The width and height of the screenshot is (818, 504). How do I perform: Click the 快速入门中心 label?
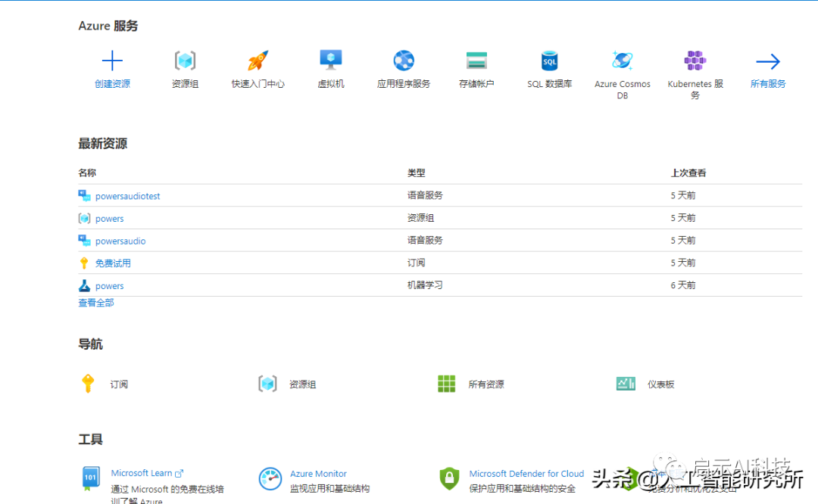[258, 84]
